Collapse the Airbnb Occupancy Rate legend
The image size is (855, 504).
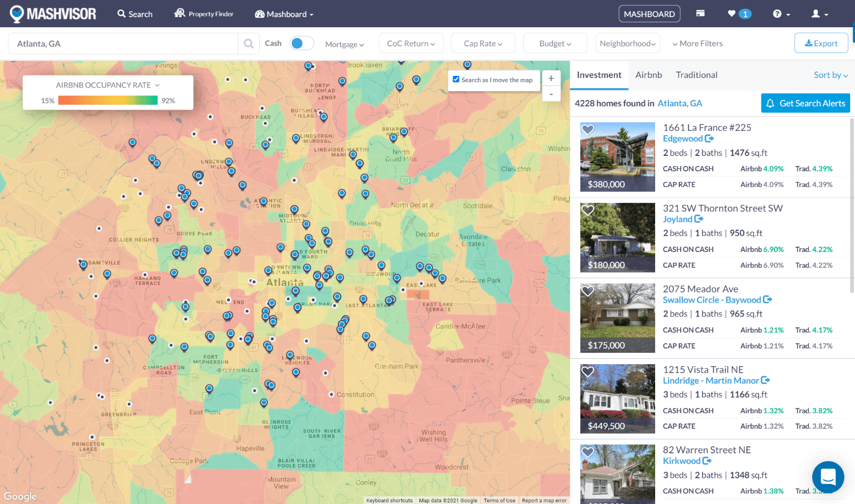pos(157,85)
